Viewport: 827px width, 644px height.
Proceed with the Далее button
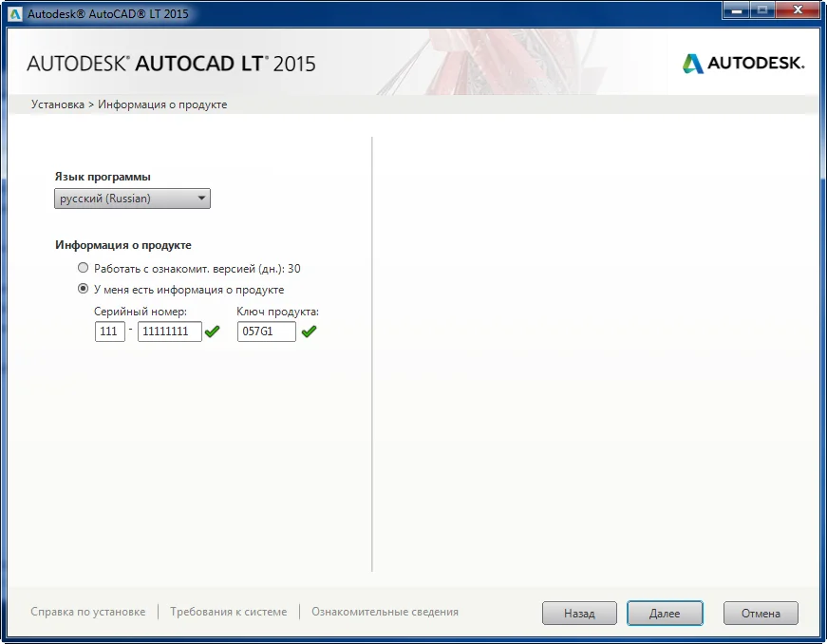click(x=665, y=614)
